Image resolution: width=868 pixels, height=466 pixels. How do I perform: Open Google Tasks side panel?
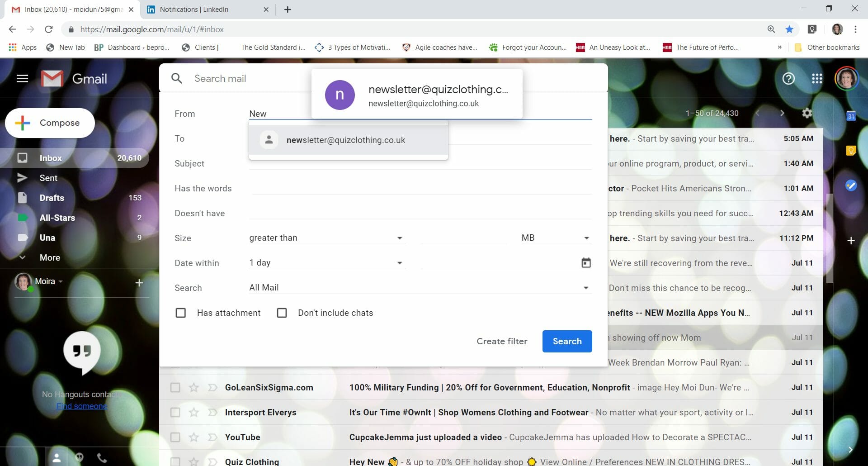tap(851, 185)
